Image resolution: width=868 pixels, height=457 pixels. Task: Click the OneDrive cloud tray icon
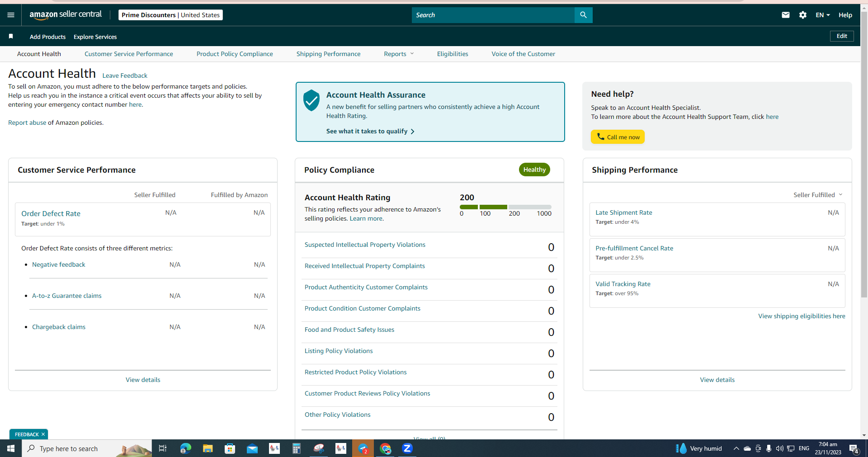click(x=747, y=448)
